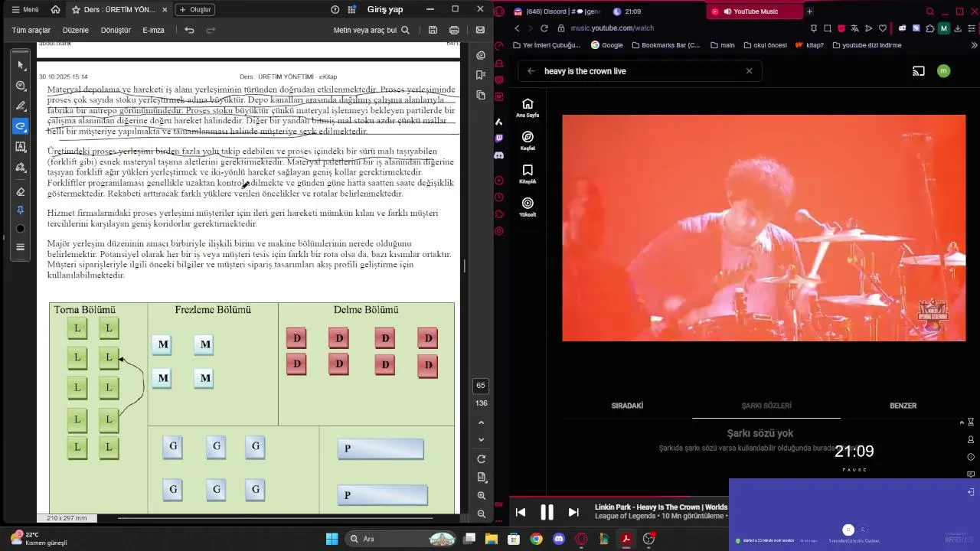This screenshot has width=980, height=551.
Task: Open Discord from the taskbar
Action: tap(558, 539)
